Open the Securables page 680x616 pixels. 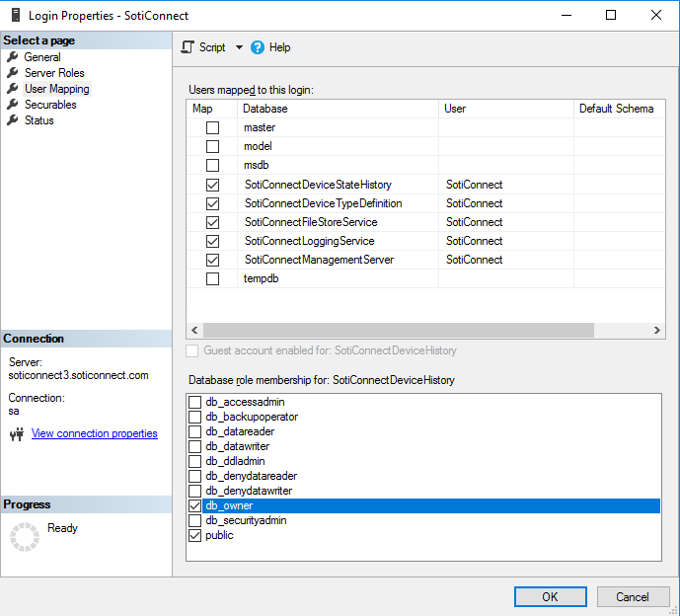[50, 104]
